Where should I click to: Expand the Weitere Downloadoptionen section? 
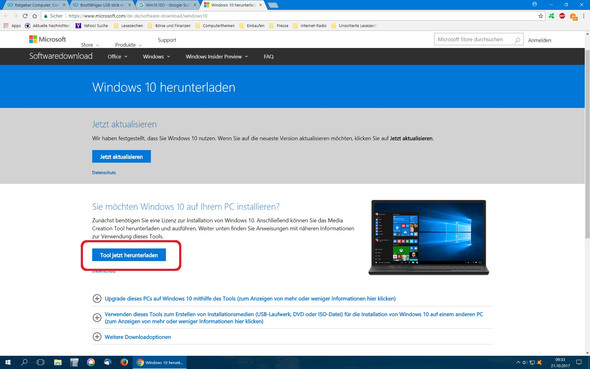[x=138, y=337]
